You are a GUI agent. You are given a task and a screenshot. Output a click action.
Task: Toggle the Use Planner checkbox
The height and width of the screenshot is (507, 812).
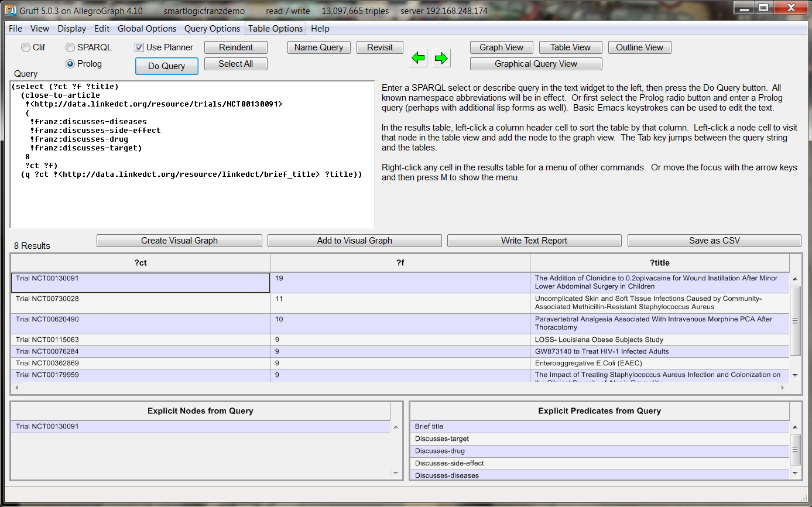click(139, 47)
